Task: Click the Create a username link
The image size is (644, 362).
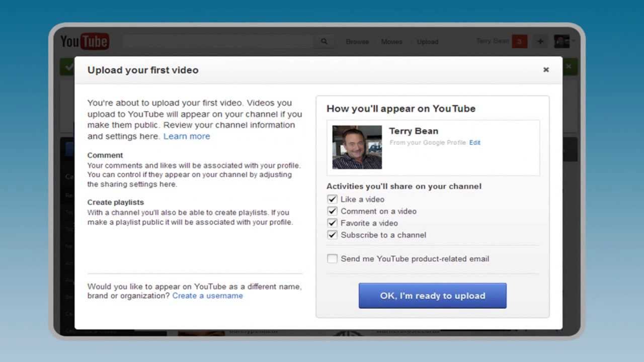Action: coord(208,296)
